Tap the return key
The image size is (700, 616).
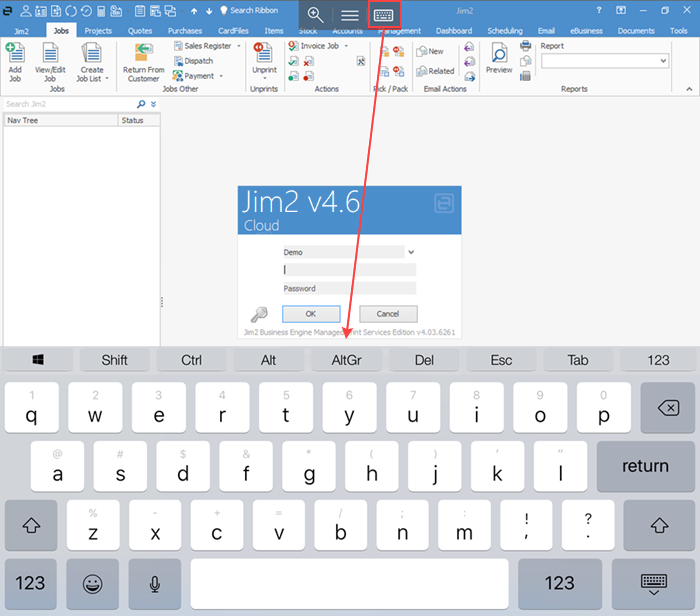[x=646, y=466]
